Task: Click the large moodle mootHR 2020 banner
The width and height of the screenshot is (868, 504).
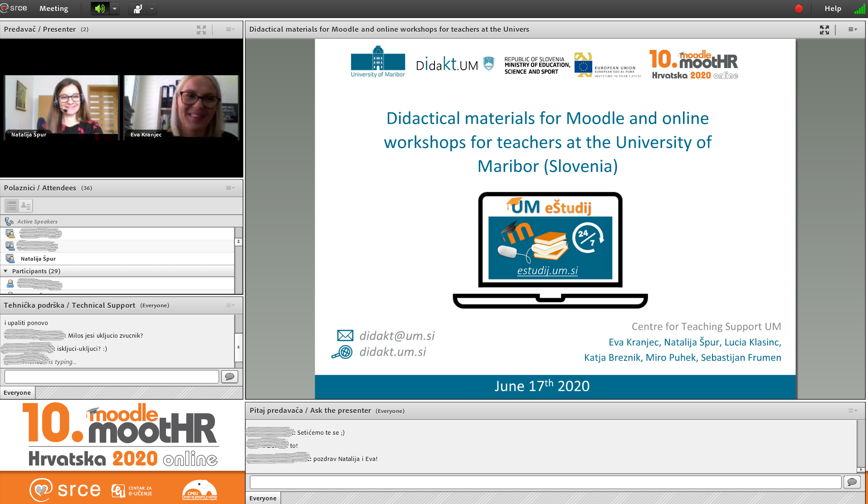Action: point(122,435)
